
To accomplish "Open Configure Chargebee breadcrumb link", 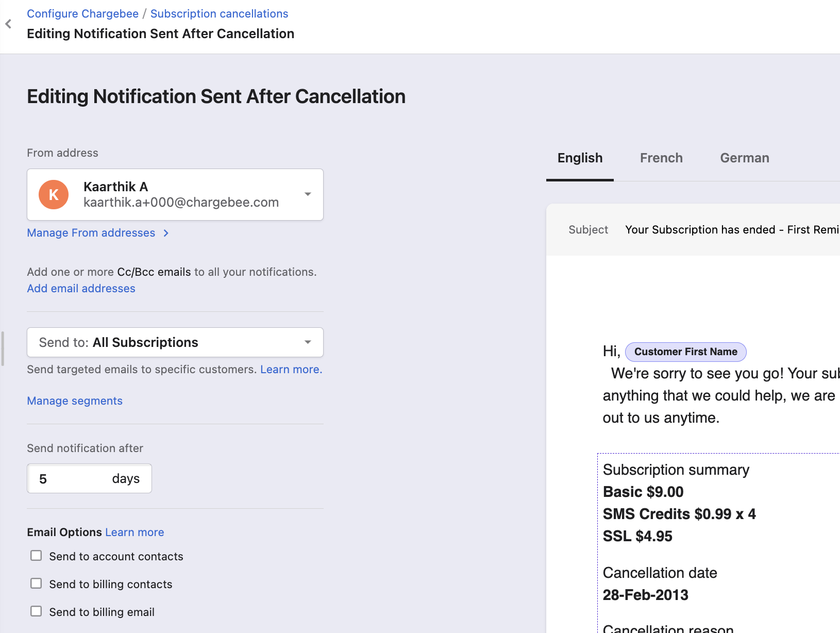I will click(x=82, y=14).
